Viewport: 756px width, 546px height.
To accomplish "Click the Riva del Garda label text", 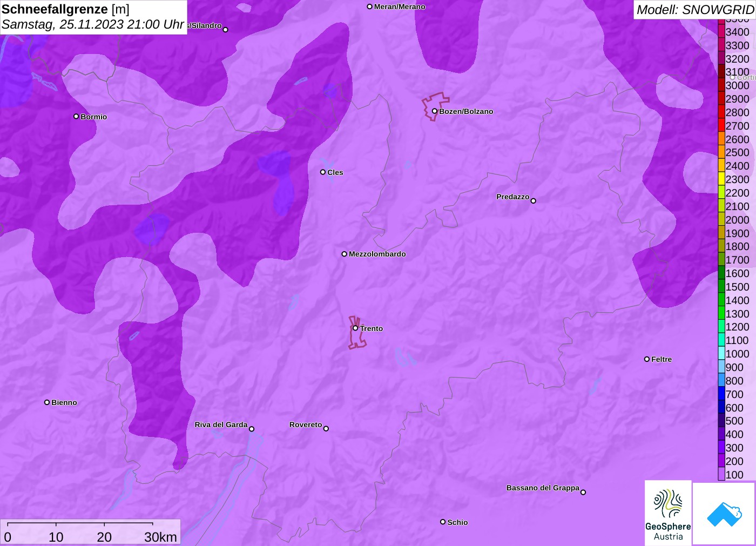I will point(221,424).
